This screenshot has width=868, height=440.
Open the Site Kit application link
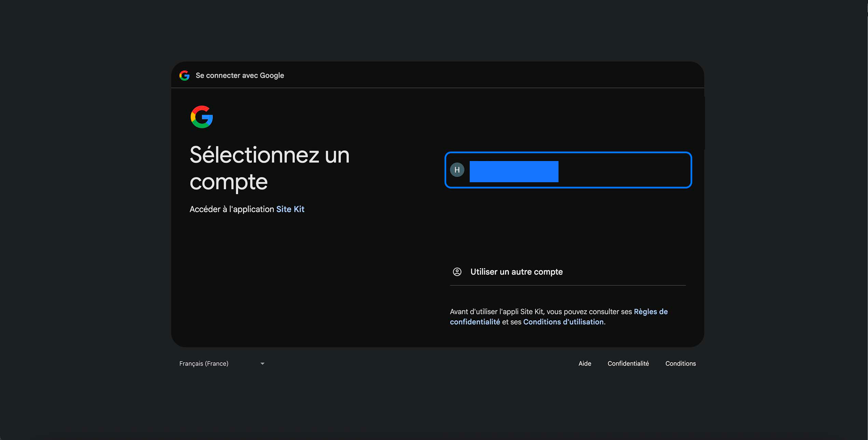point(290,209)
